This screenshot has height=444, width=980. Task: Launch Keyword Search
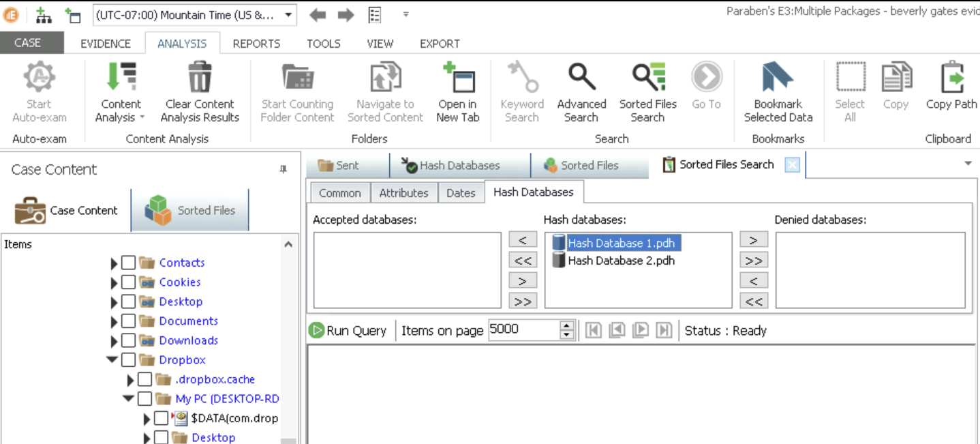click(x=522, y=92)
